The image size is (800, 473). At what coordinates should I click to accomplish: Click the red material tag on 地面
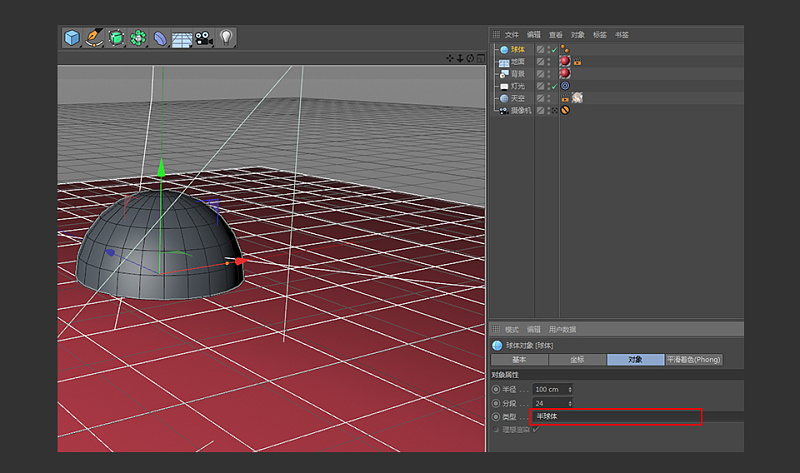click(x=565, y=61)
